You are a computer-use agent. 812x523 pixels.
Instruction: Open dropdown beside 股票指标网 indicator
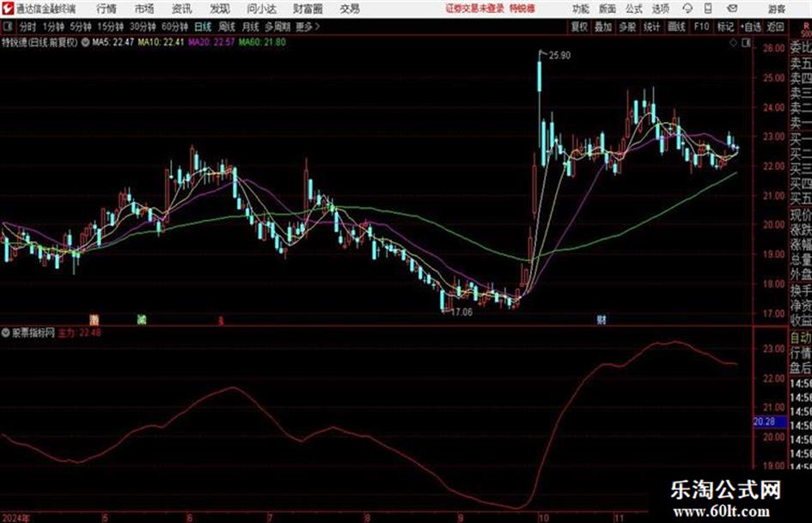[x=6, y=333]
